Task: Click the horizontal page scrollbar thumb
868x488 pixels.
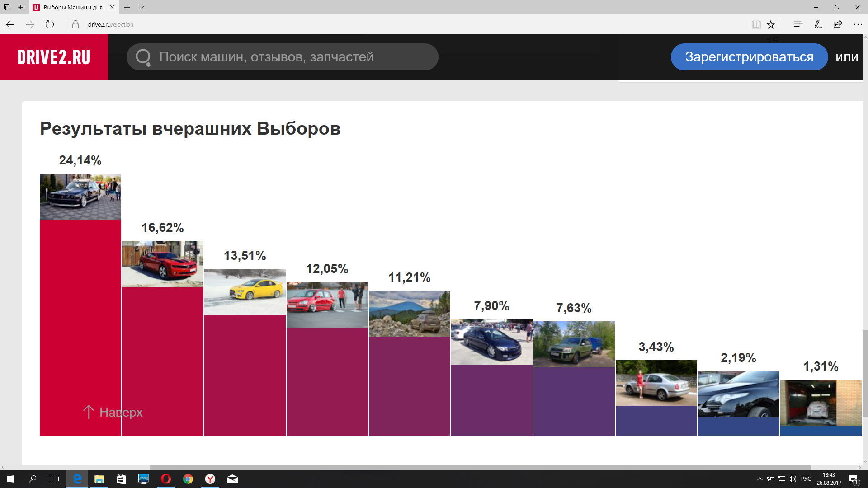Action: pyautogui.click(x=480, y=467)
